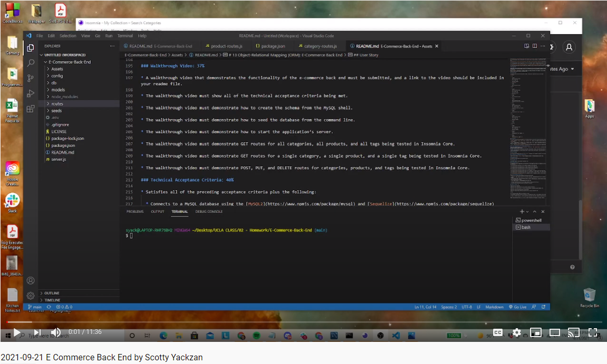Mute the video volume
This screenshot has width=607, height=364.
point(55,332)
